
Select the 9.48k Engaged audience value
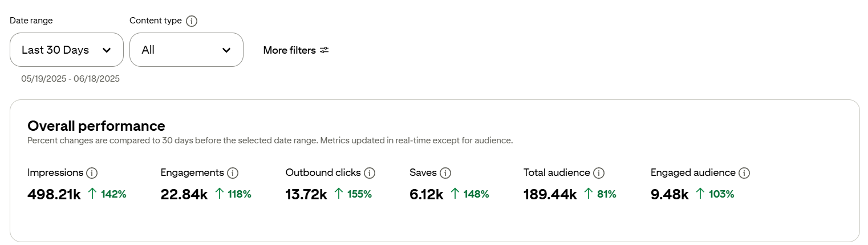(670, 194)
